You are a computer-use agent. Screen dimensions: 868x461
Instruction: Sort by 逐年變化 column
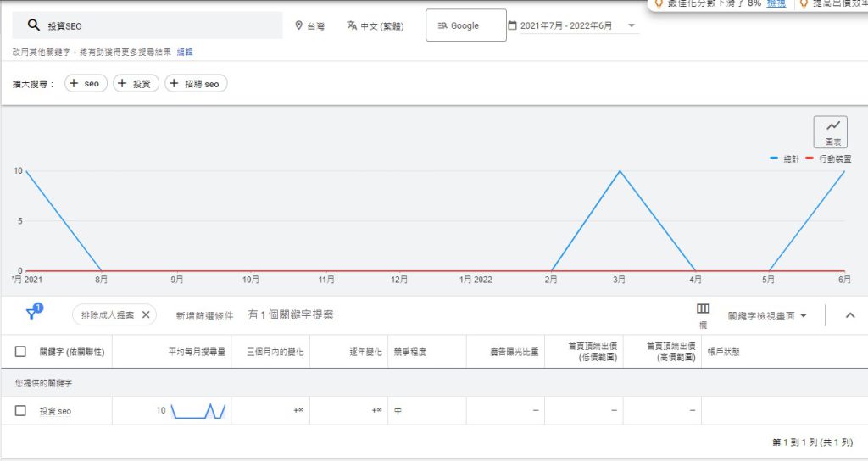(365, 352)
